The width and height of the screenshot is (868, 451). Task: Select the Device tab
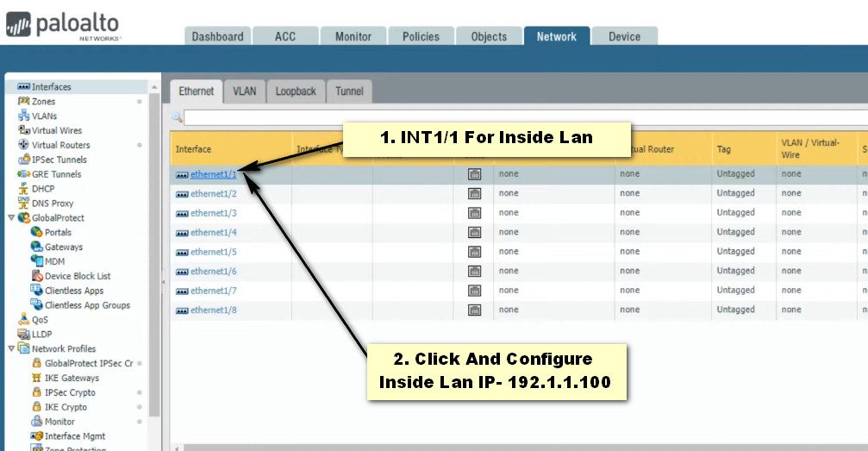pyautogui.click(x=624, y=36)
